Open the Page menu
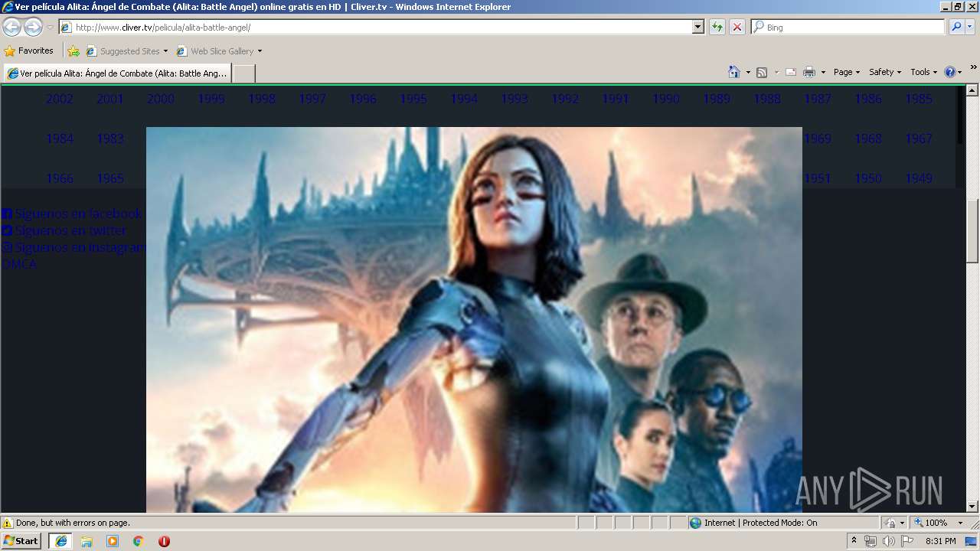Image resolution: width=980 pixels, height=551 pixels. coord(847,72)
